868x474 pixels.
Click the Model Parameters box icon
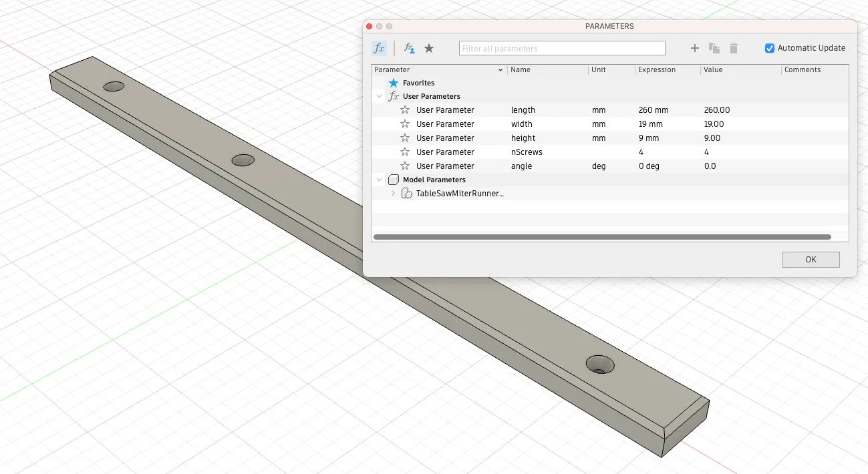[394, 180]
